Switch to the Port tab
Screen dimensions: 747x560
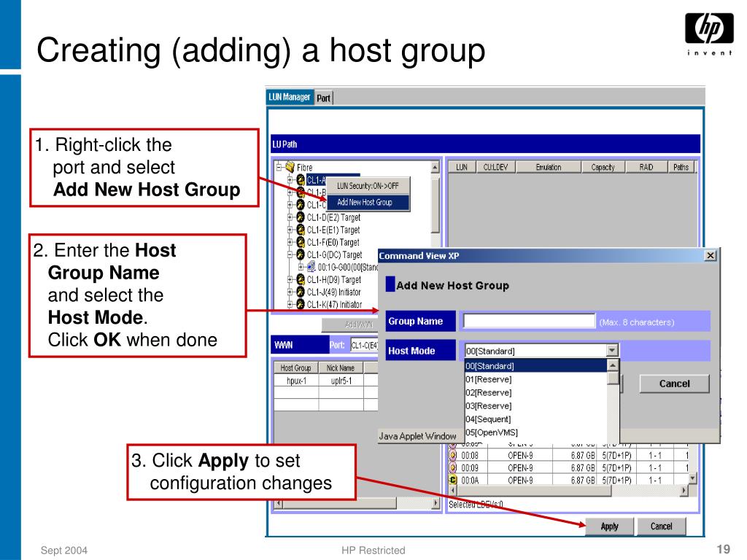tap(323, 98)
